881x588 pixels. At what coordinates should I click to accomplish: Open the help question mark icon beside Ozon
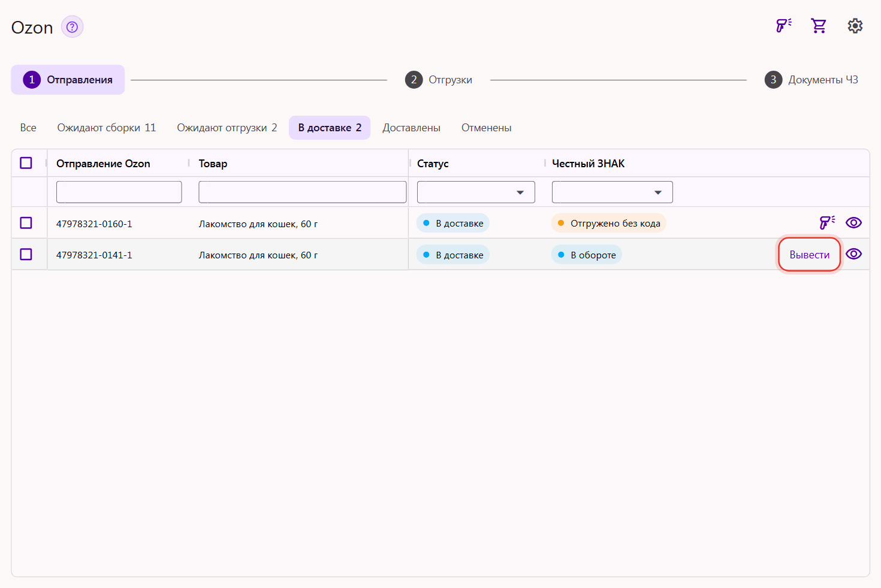coord(72,27)
